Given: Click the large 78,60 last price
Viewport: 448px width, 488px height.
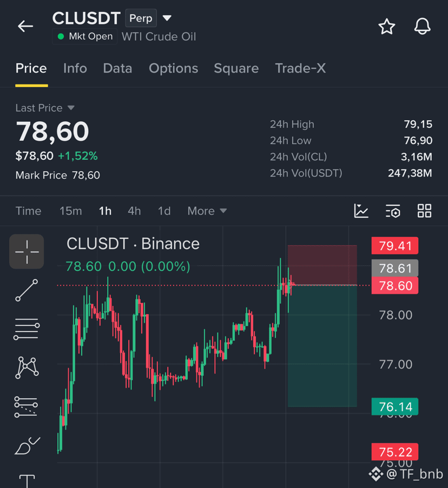Looking at the screenshot, I should (x=52, y=131).
